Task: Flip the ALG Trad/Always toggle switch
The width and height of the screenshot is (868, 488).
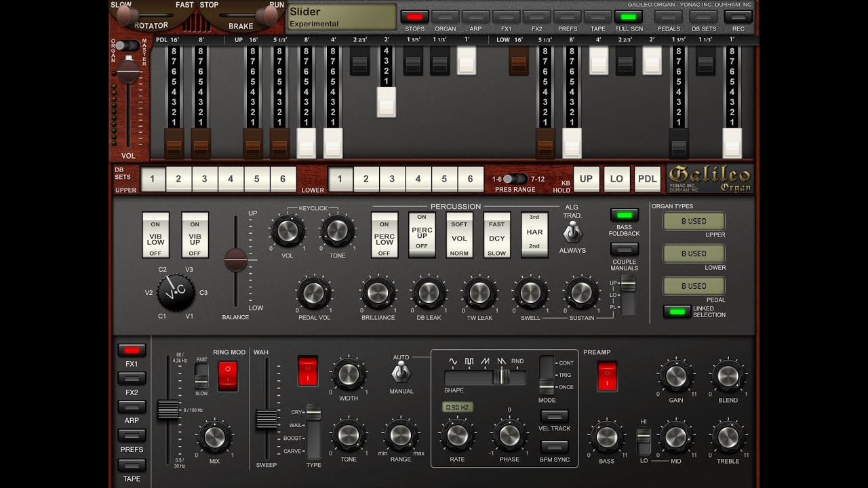Action: [572, 232]
